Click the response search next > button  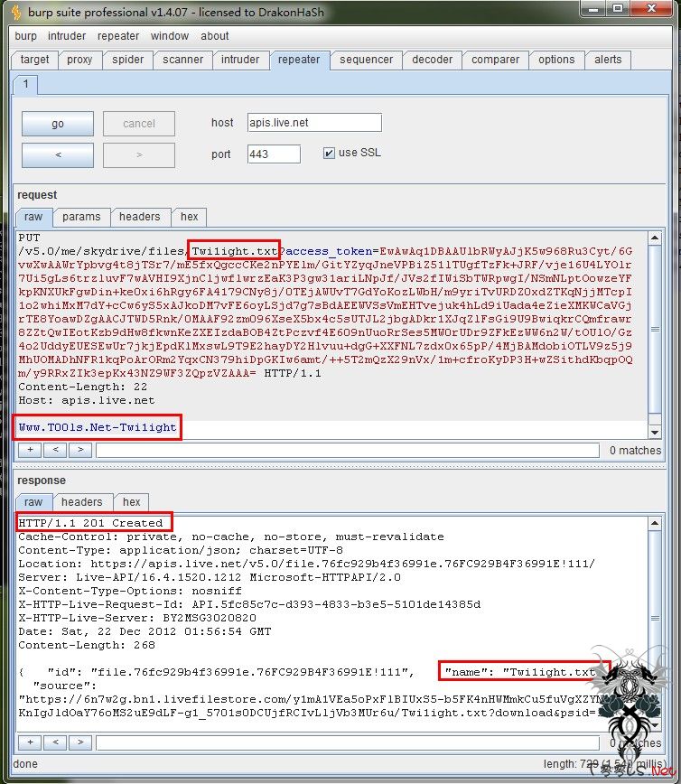pos(80,742)
